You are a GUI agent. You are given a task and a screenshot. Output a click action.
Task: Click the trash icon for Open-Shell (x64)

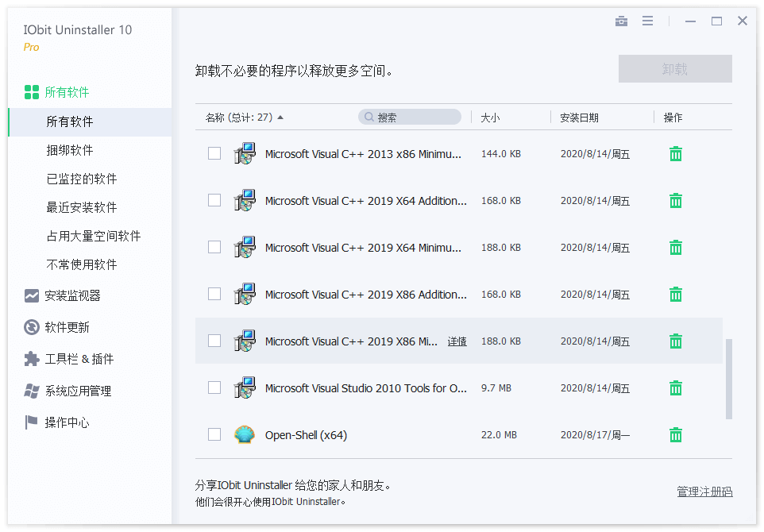[x=675, y=435]
